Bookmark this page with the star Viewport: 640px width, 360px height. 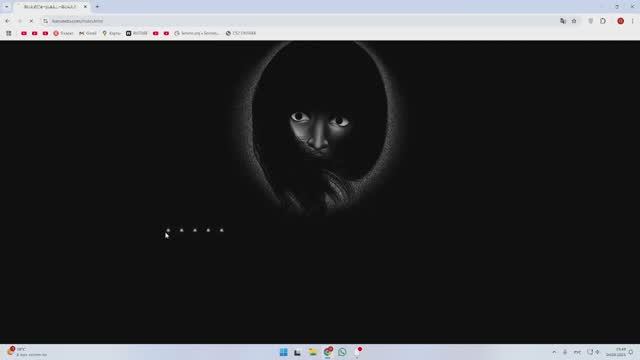click(574, 21)
